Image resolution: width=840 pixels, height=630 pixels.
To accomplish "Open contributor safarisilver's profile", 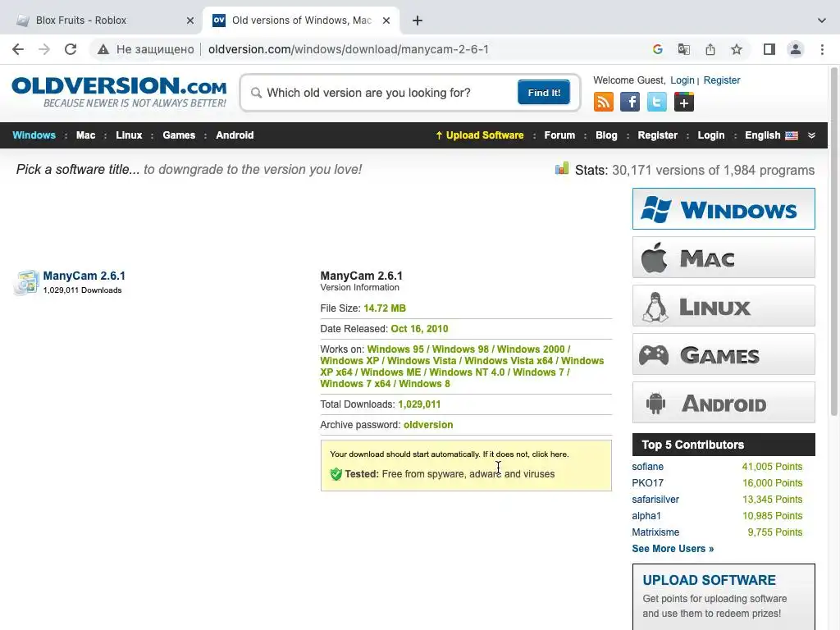I will [655, 500].
